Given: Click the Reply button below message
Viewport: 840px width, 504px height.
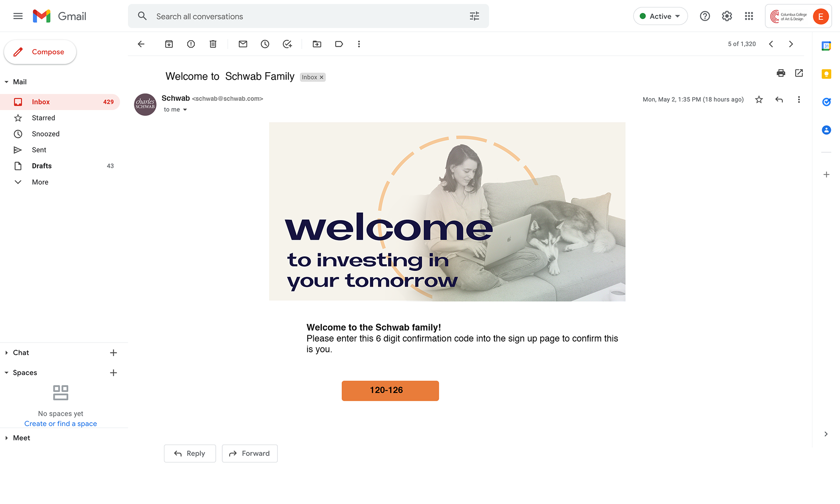Looking at the screenshot, I should click(190, 453).
